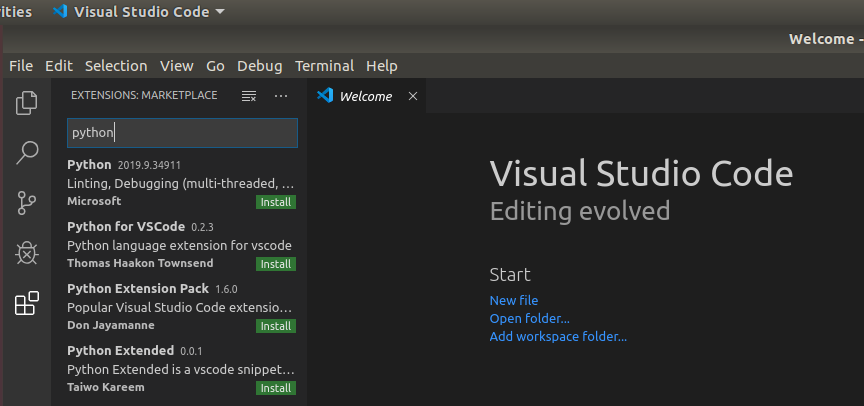This screenshot has height=406, width=864.
Task: Click New file link
Action: click(514, 300)
